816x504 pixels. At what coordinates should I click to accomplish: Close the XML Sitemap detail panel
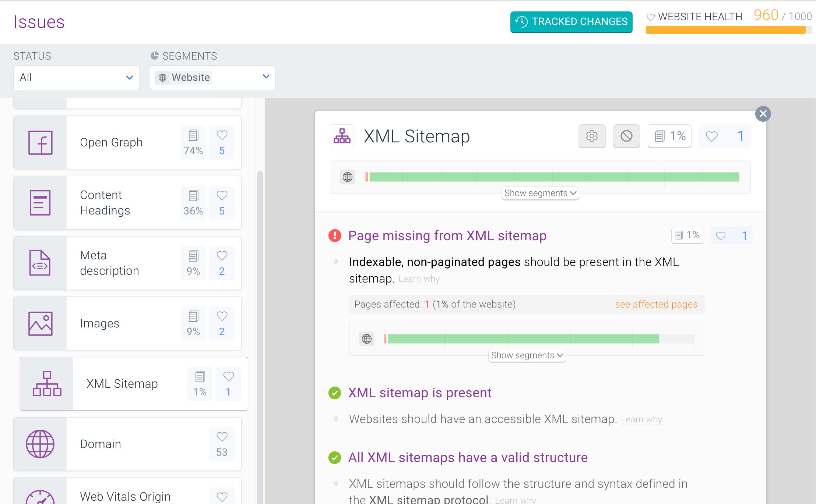pyautogui.click(x=763, y=114)
